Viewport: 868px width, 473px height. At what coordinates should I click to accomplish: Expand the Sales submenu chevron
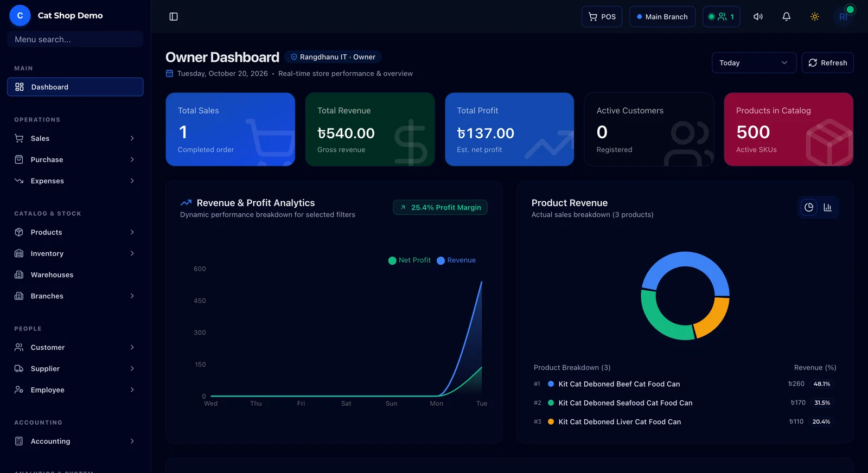(132, 138)
